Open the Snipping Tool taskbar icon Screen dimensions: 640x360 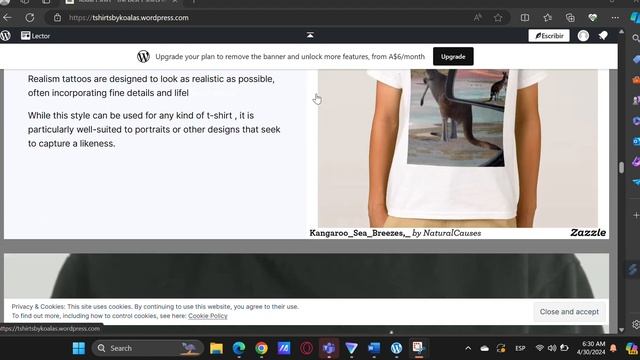tap(419, 348)
